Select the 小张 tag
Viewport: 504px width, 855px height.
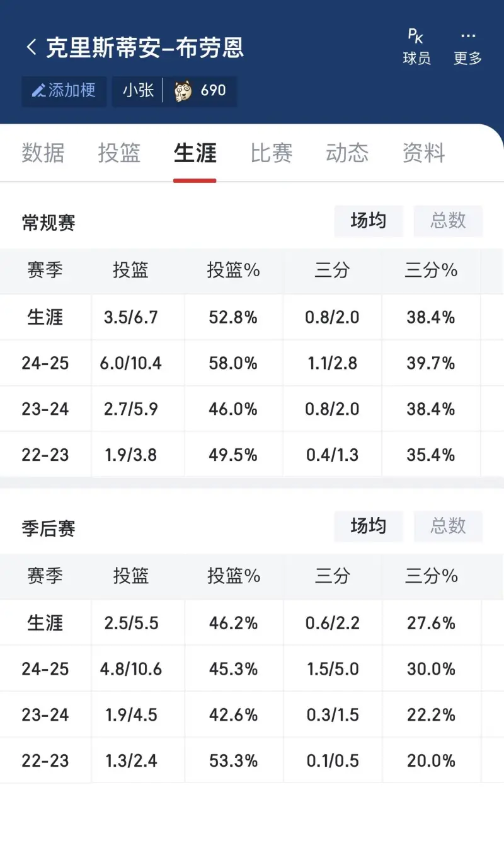tap(138, 91)
